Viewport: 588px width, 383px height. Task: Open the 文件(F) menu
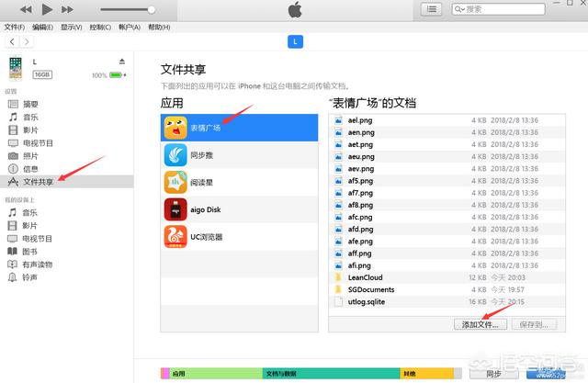tap(15, 27)
